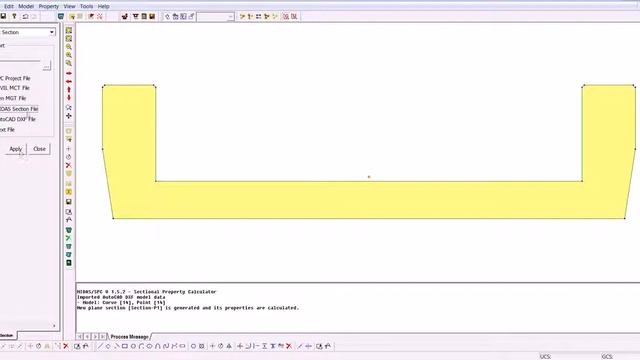Select the Line drawing tool in bottom toolbar
Image resolution: width=640 pixels, height=360 pixels.
(x=100, y=346)
